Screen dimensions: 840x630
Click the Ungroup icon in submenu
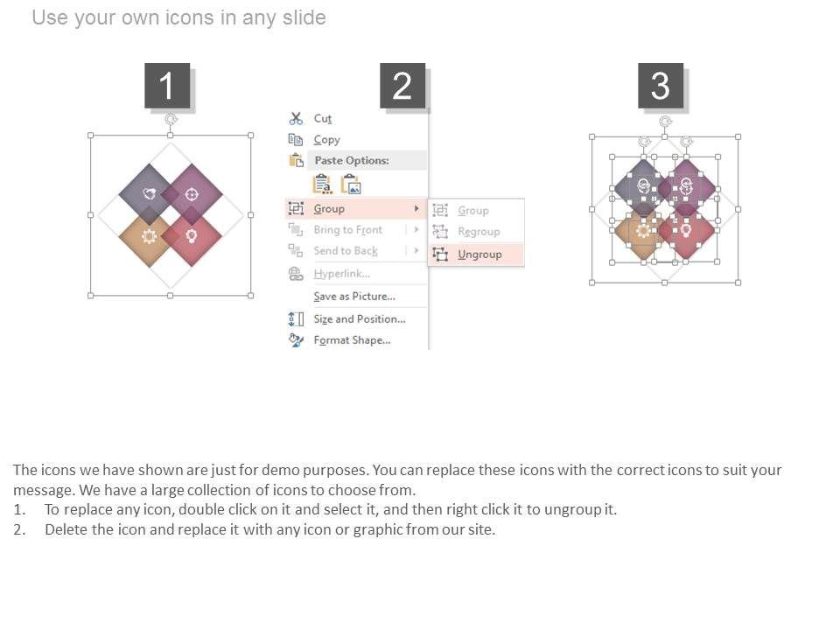point(440,255)
